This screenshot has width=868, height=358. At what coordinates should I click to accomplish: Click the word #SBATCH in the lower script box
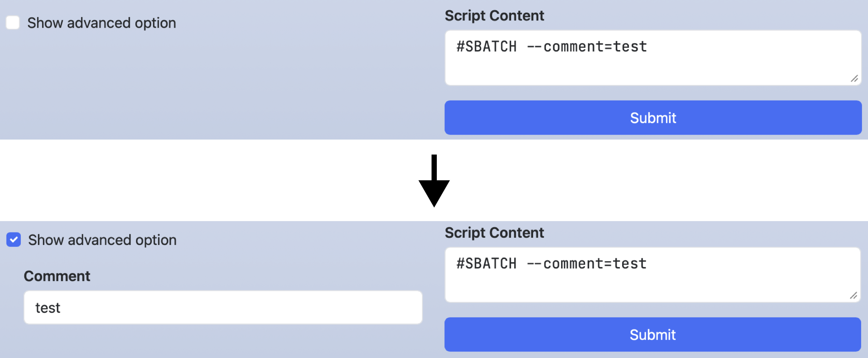pyautogui.click(x=486, y=264)
